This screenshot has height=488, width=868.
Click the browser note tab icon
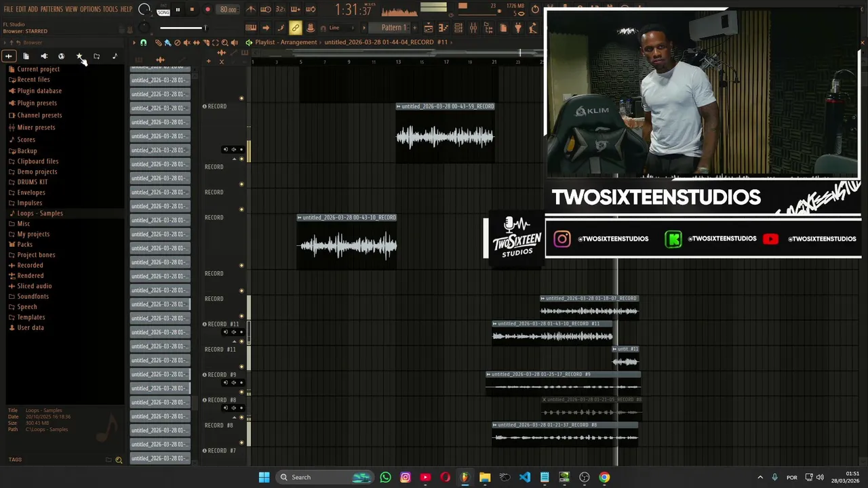tap(114, 56)
